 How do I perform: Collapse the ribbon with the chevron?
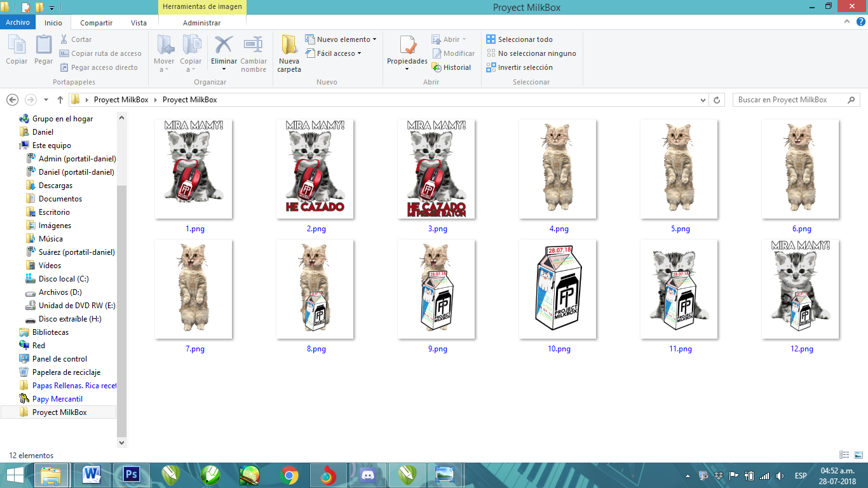pos(847,22)
